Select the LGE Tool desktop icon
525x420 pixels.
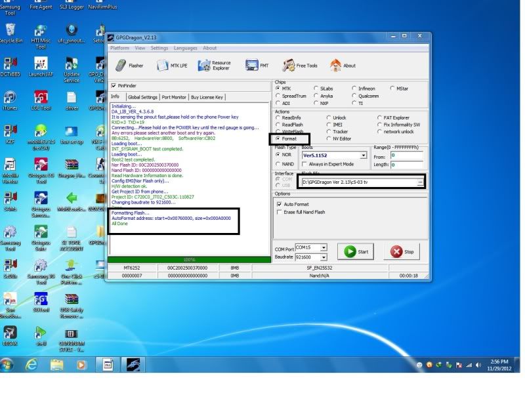pos(41,100)
